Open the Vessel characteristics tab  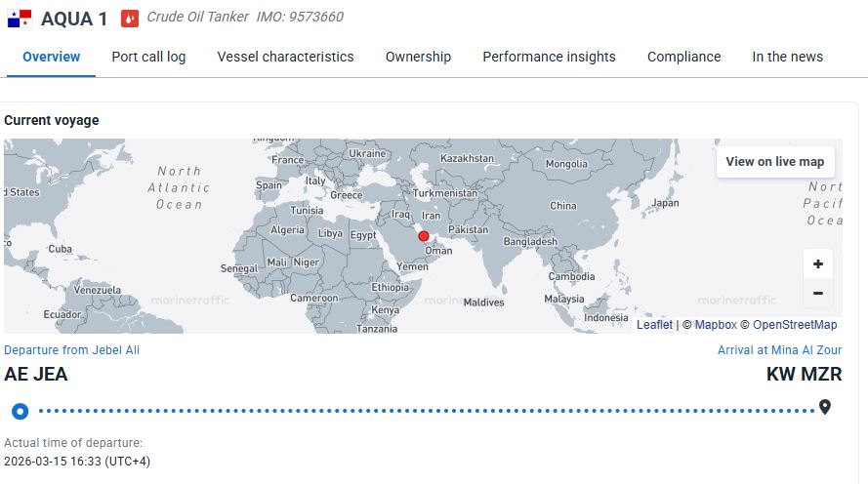tap(285, 57)
